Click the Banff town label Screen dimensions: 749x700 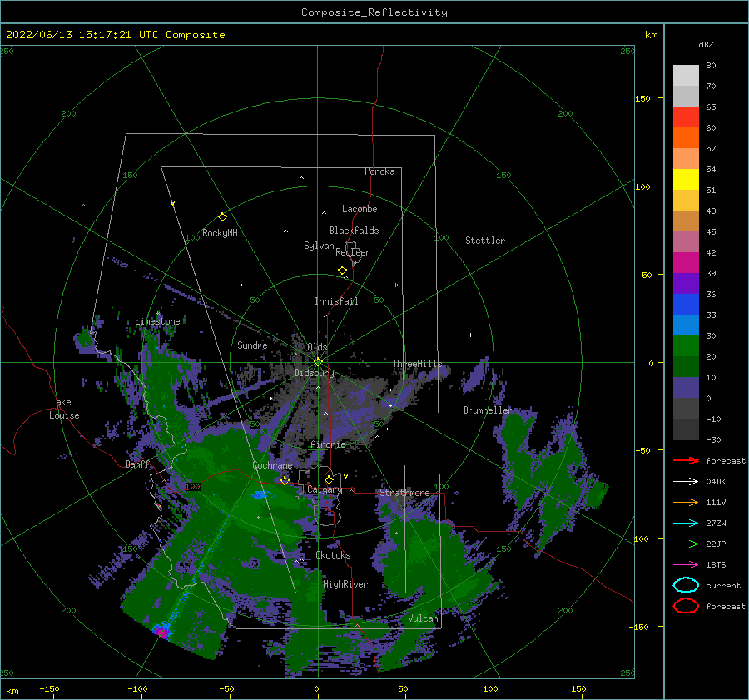(x=137, y=464)
